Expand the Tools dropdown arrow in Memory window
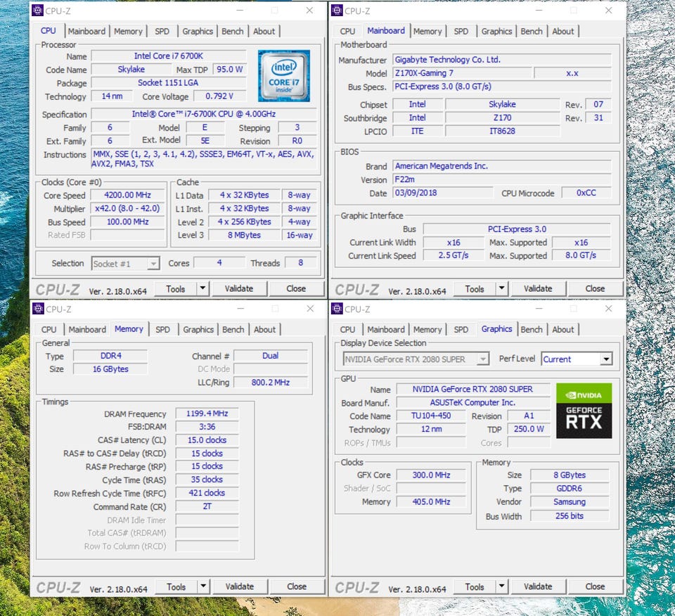 (202, 586)
